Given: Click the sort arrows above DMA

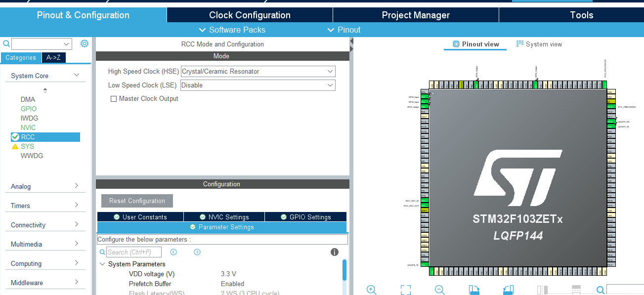Looking at the screenshot, I should click(45, 90).
